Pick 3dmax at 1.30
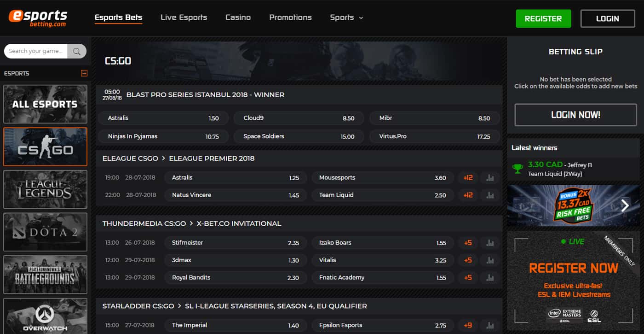Screen dimensions: 644x334 point(236,260)
